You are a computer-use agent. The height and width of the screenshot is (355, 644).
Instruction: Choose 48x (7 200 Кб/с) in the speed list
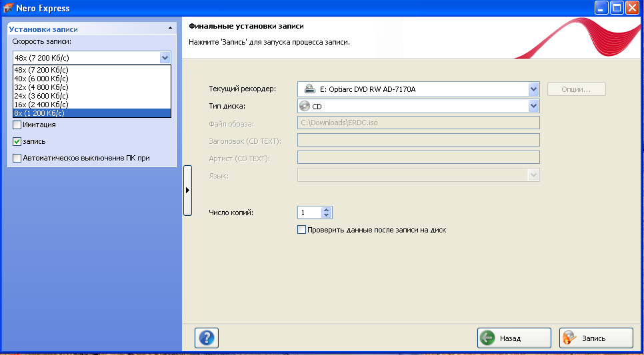(x=92, y=70)
